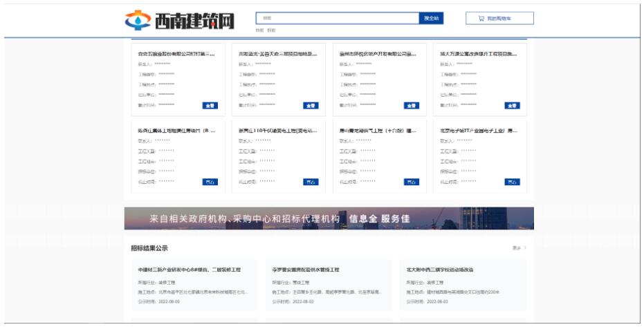Click view button in 股份有限公司 first card

[210, 106]
